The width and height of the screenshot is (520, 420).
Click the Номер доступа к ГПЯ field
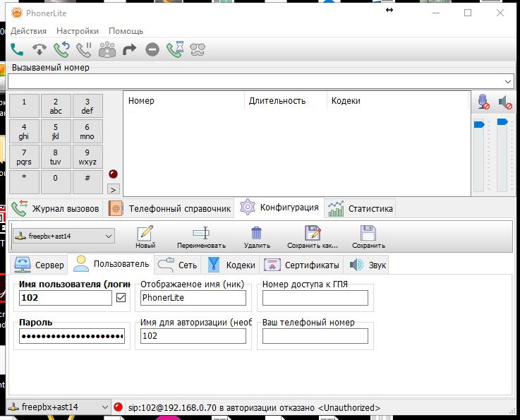click(x=315, y=298)
